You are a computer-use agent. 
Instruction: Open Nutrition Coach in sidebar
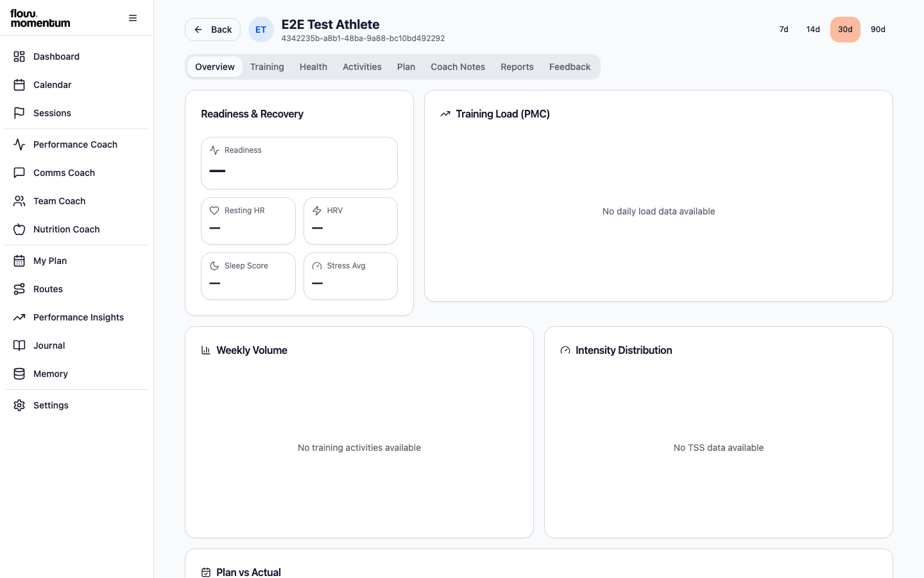[x=77, y=229]
